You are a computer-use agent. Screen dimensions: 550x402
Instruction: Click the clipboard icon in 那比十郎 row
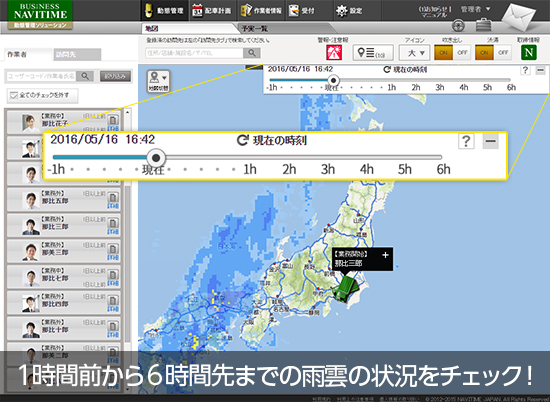[x=113, y=326]
